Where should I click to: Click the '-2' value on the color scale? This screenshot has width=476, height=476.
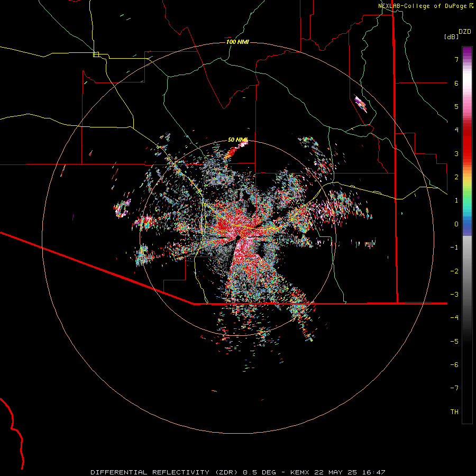[x=454, y=271]
